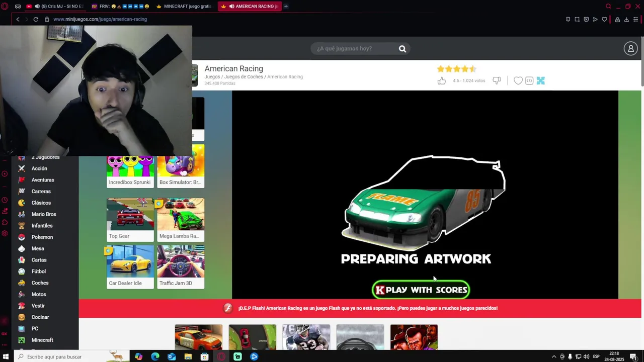644x362 pixels.
Task: Open the browser downloads icon
Action: coord(626,19)
